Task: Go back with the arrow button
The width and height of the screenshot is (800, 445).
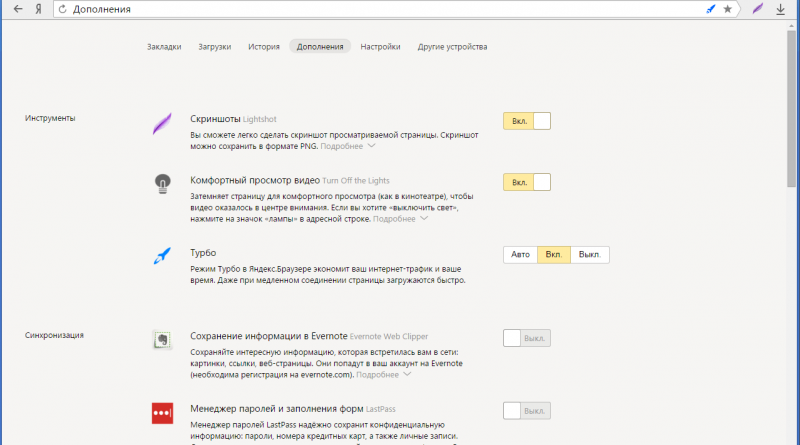Action: point(18,9)
